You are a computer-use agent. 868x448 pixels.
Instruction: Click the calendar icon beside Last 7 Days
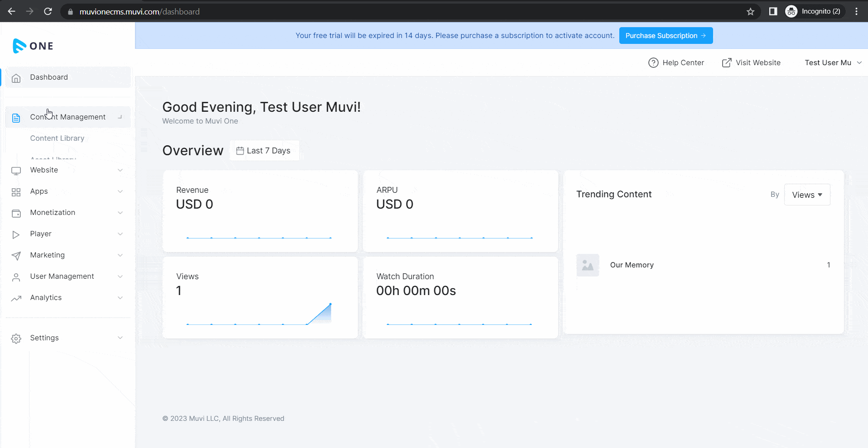pos(240,151)
